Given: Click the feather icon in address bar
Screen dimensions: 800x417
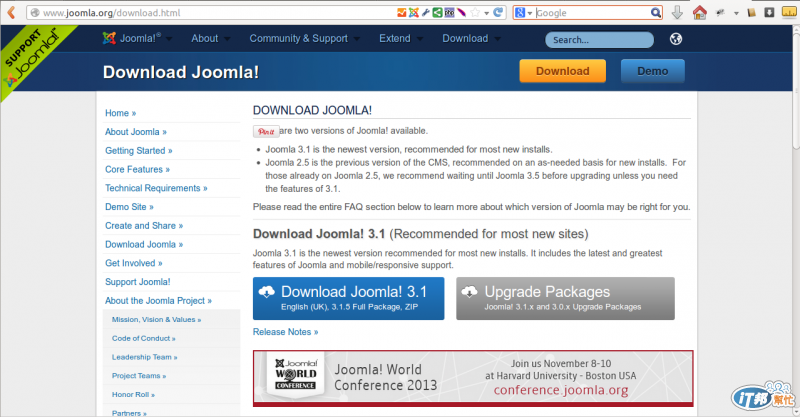Looking at the screenshot, I should (462, 12).
